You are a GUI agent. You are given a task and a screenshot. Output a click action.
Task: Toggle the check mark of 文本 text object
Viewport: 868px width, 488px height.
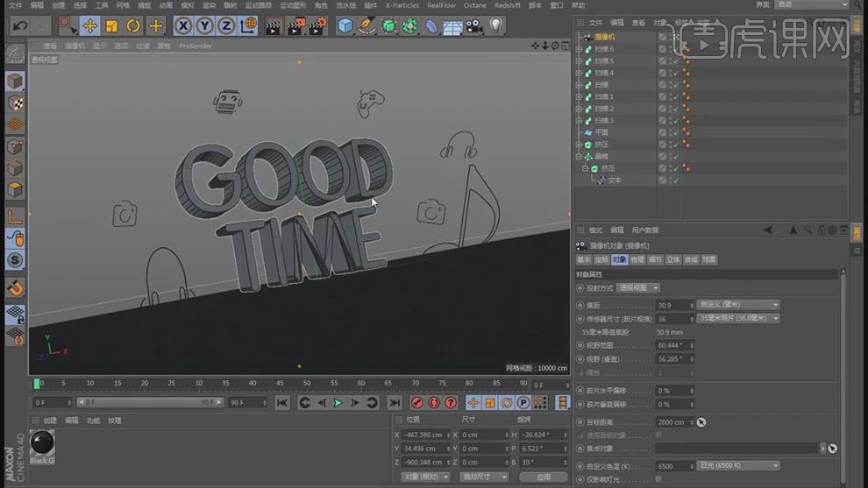676,180
